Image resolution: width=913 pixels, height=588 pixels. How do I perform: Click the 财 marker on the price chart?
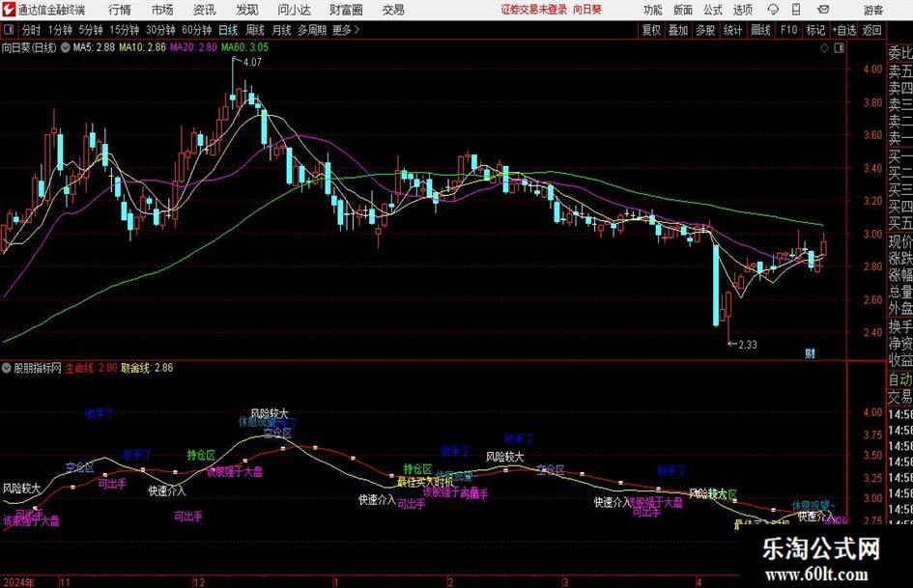click(810, 352)
